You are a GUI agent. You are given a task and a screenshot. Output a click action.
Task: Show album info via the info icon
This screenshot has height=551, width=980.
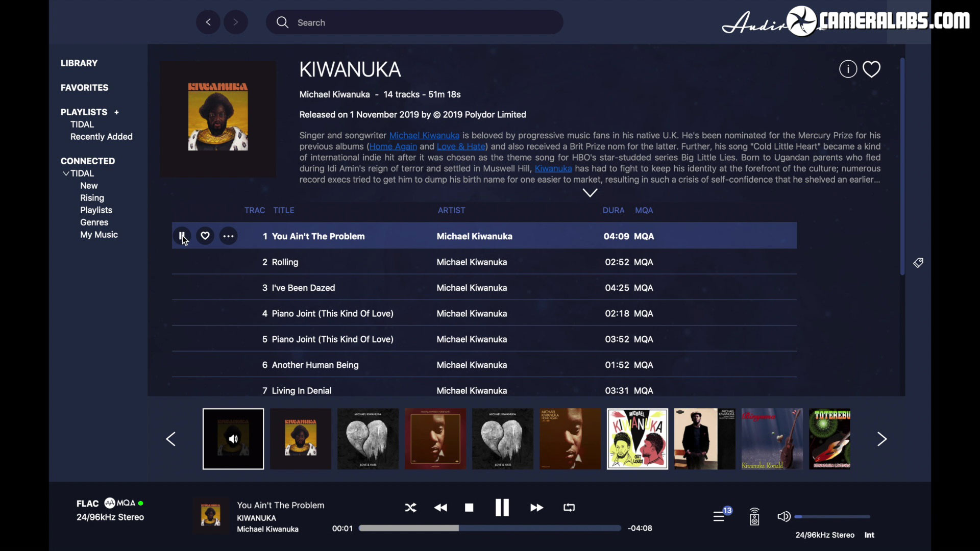point(848,69)
